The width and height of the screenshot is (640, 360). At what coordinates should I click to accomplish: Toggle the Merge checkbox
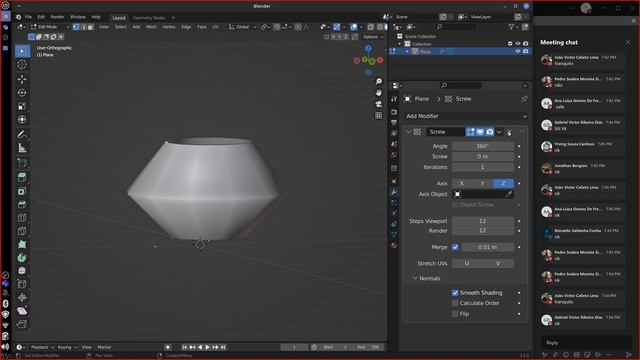pos(455,247)
